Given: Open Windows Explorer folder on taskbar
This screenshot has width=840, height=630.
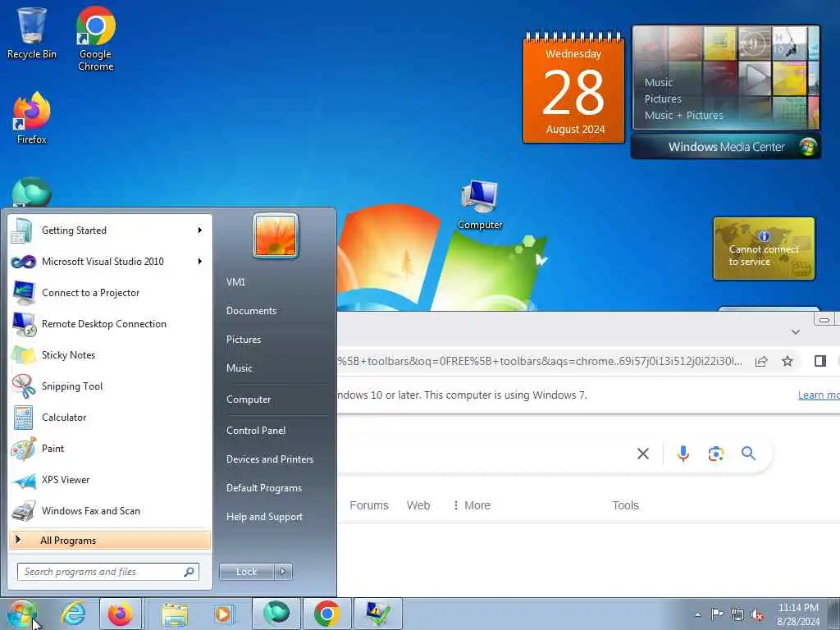Looking at the screenshot, I should point(176,614).
